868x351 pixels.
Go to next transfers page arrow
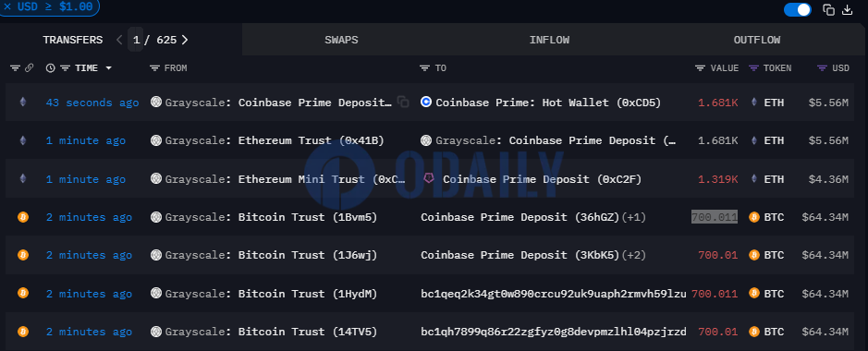pos(185,40)
